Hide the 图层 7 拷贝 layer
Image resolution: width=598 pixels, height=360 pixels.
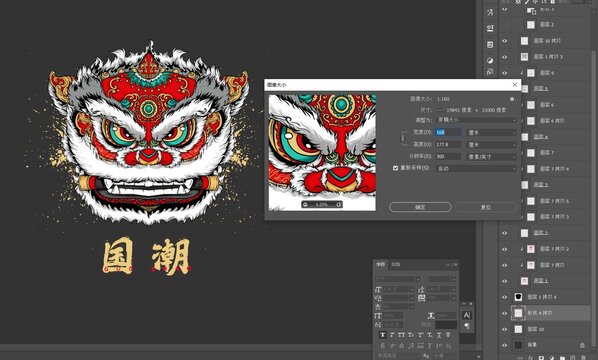505,265
